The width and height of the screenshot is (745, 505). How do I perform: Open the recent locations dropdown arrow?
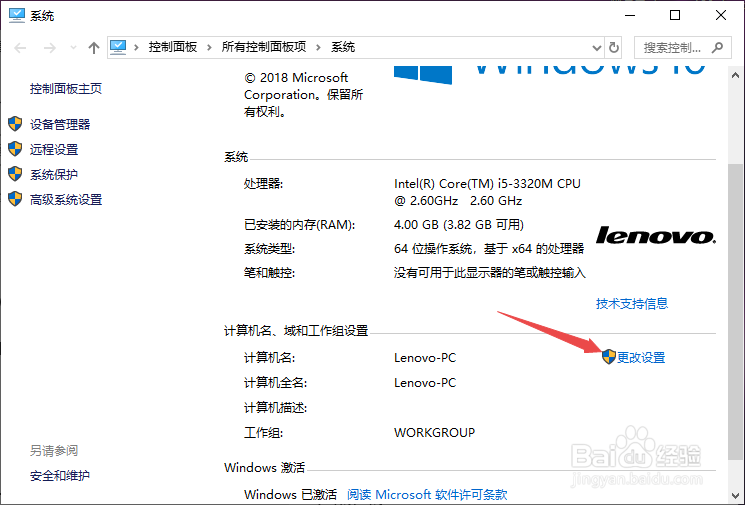73,48
